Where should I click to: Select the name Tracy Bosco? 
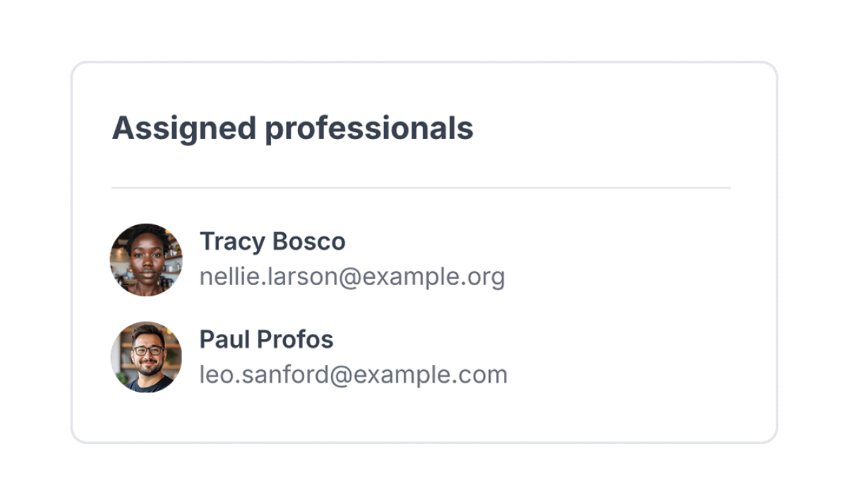[272, 241]
